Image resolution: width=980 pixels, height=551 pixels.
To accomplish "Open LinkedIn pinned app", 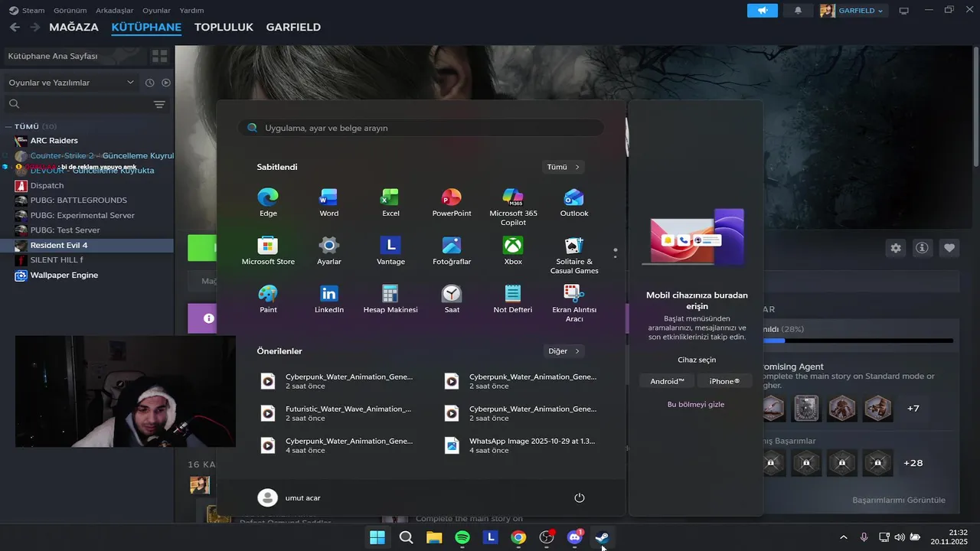I will (x=328, y=299).
